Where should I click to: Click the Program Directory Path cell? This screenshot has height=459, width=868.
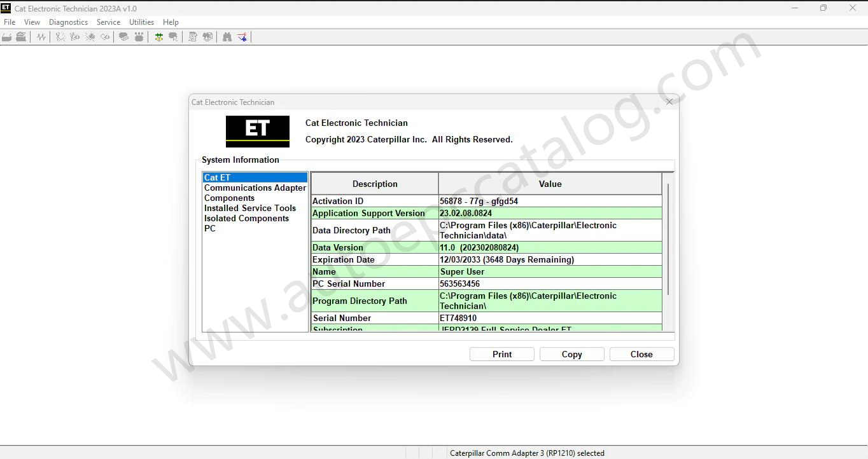tap(375, 301)
